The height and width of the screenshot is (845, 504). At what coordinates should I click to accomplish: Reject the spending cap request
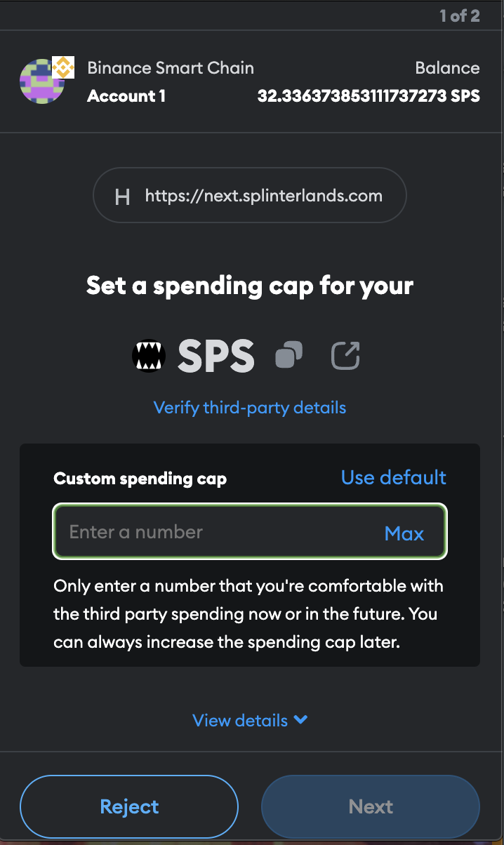pyautogui.click(x=129, y=806)
